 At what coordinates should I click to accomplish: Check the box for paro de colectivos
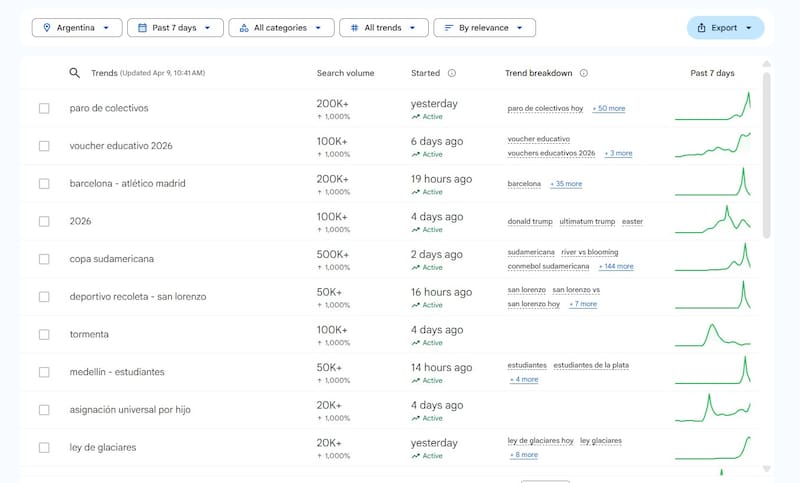[44, 108]
